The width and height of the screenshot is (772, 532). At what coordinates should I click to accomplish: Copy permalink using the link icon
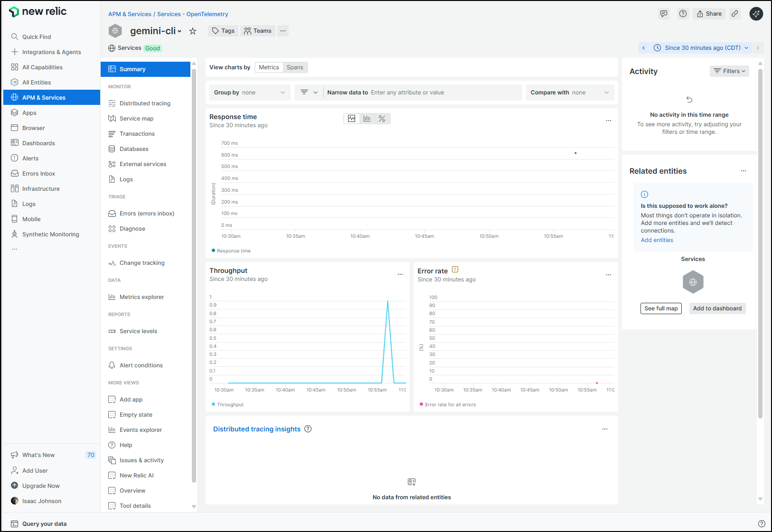coord(734,14)
